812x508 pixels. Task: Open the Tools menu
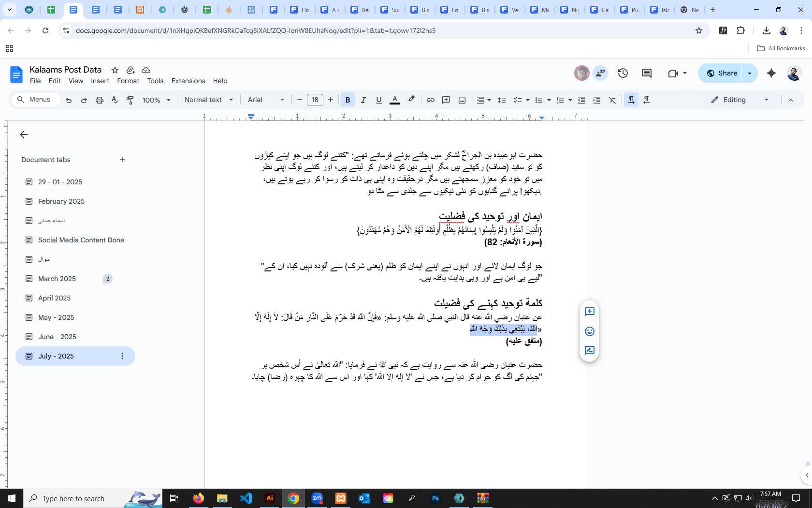click(155, 81)
